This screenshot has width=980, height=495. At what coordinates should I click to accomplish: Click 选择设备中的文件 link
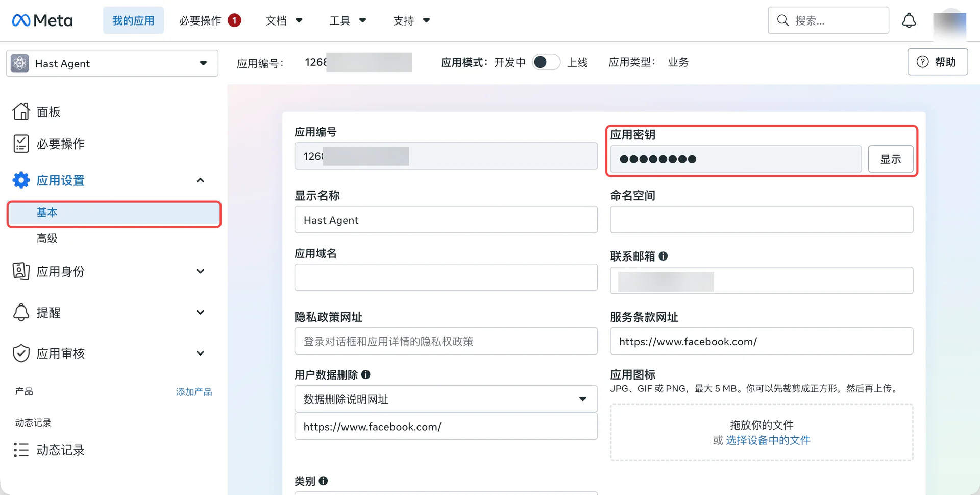point(768,440)
